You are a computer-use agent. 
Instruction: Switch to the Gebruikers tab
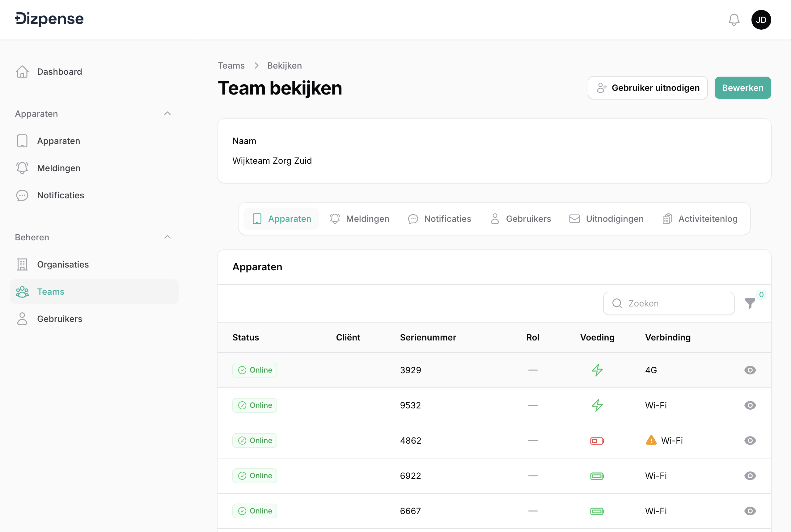point(521,219)
